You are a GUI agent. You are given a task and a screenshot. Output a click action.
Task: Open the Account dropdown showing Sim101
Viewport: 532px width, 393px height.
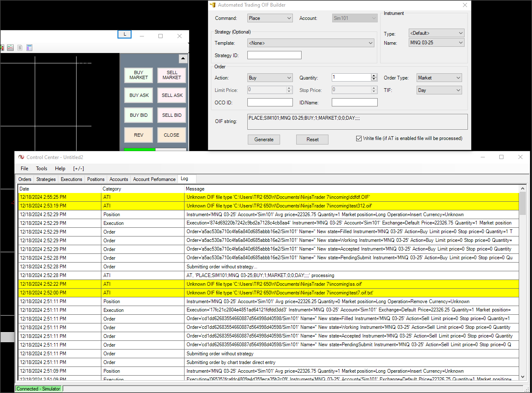click(355, 18)
